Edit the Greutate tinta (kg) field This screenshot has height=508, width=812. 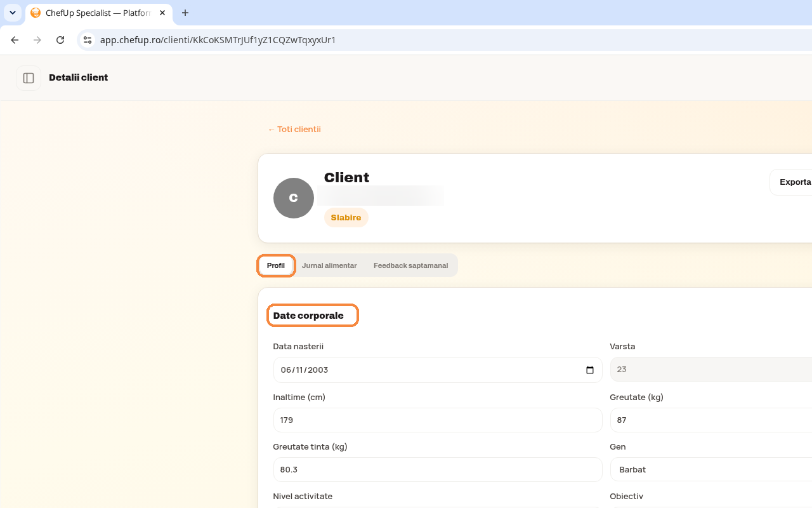click(438, 469)
